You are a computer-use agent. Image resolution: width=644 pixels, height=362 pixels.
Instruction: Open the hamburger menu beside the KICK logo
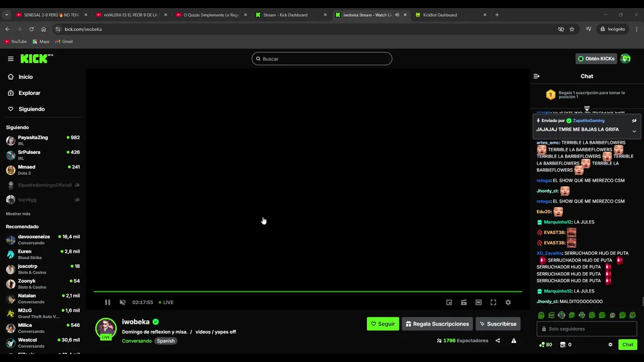click(x=11, y=59)
